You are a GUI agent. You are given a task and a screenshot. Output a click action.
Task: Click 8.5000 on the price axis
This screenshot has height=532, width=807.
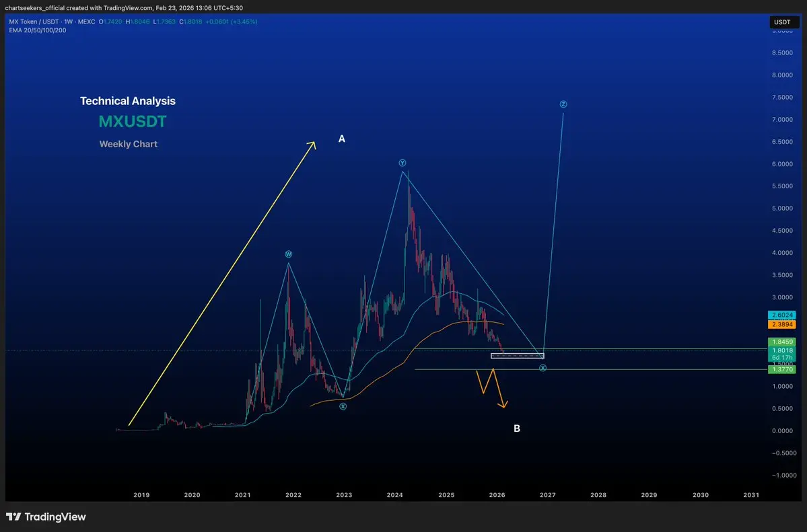pyautogui.click(x=782, y=53)
